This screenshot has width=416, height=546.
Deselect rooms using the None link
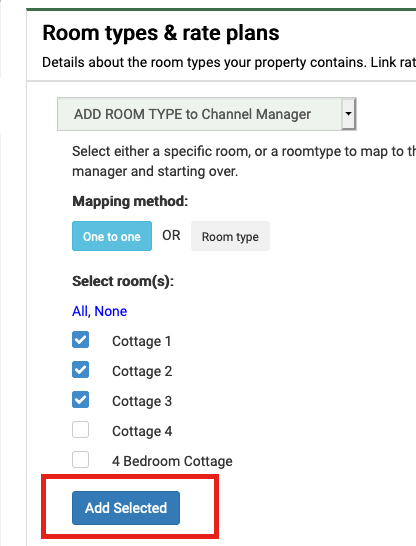click(111, 311)
